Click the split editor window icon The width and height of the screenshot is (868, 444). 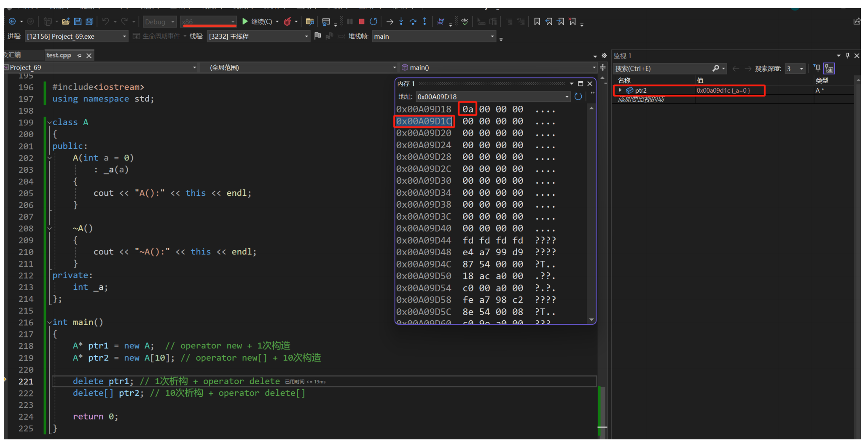[x=603, y=67]
